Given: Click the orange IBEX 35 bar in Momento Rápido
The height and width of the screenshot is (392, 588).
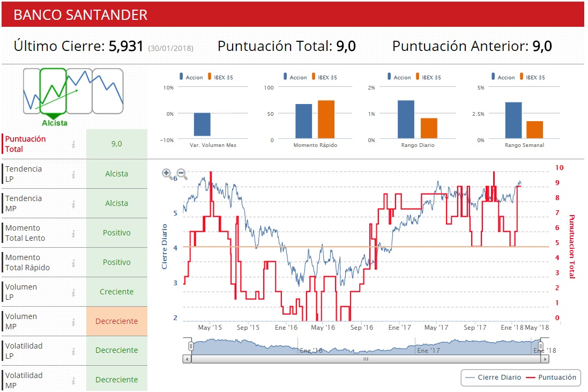Looking at the screenshot, I should (x=326, y=120).
